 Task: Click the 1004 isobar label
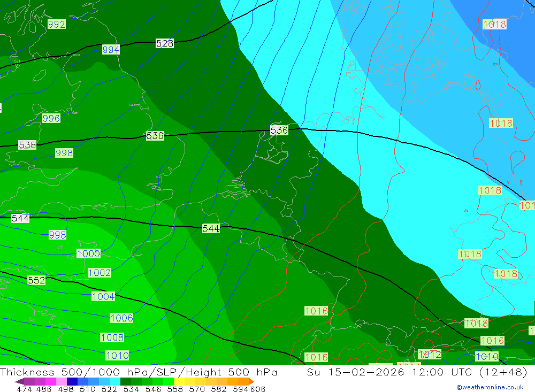click(x=103, y=296)
